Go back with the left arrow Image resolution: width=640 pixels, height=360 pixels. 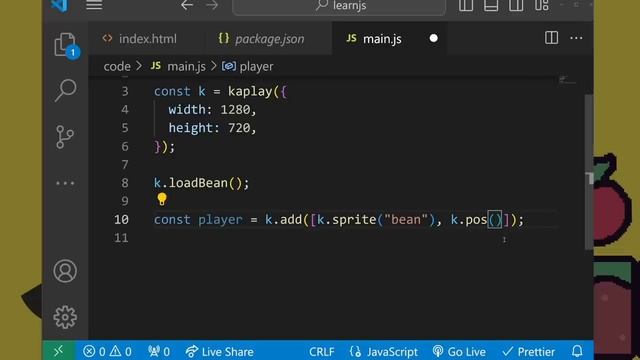(x=187, y=5)
